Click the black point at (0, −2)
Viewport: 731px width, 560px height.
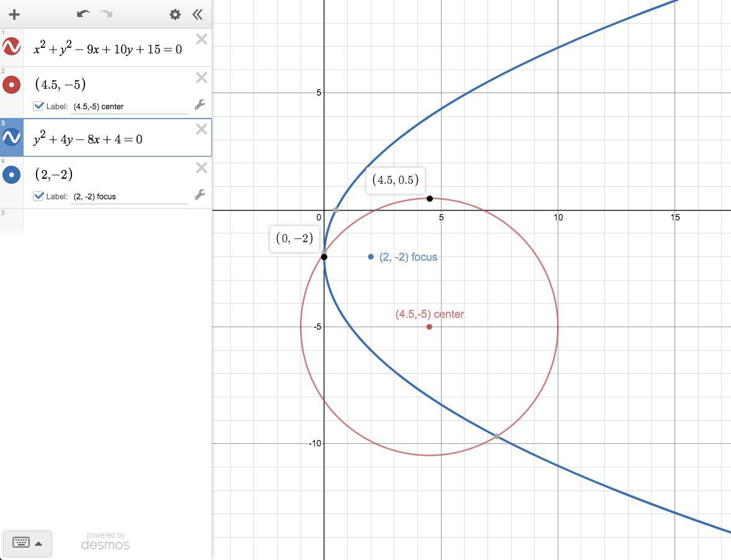point(324,256)
